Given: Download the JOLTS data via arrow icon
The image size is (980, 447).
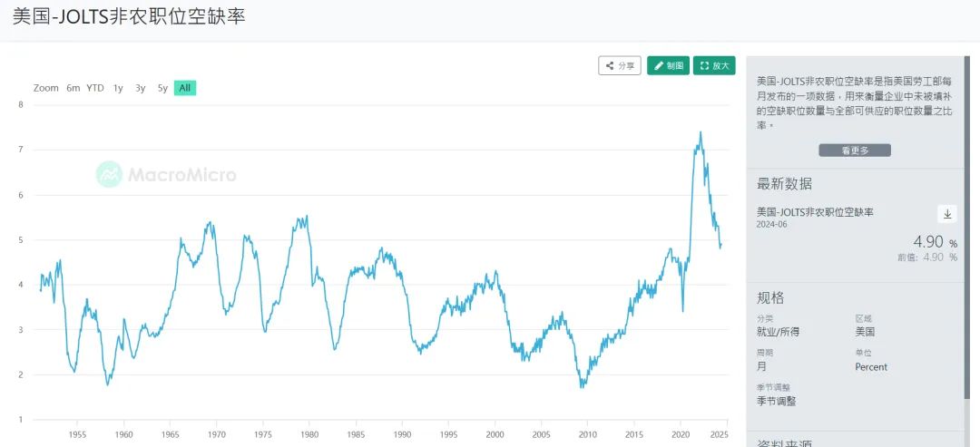Looking at the screenshot, I should pos(946,214).
